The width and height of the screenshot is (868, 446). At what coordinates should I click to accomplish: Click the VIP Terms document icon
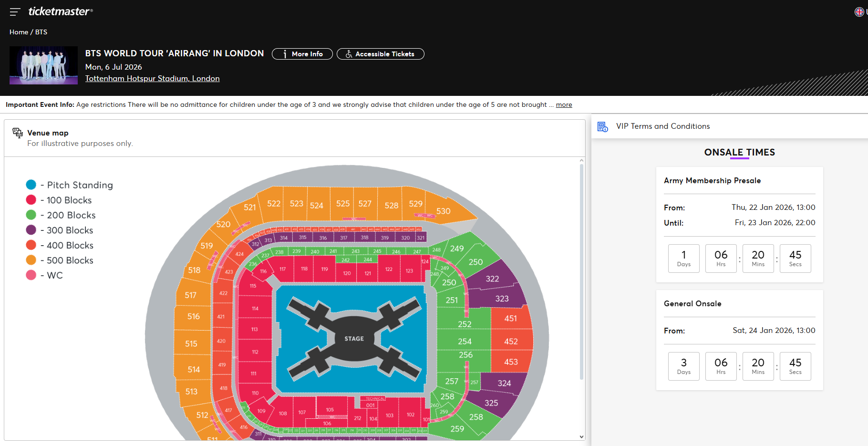click(x=603, y=126)
